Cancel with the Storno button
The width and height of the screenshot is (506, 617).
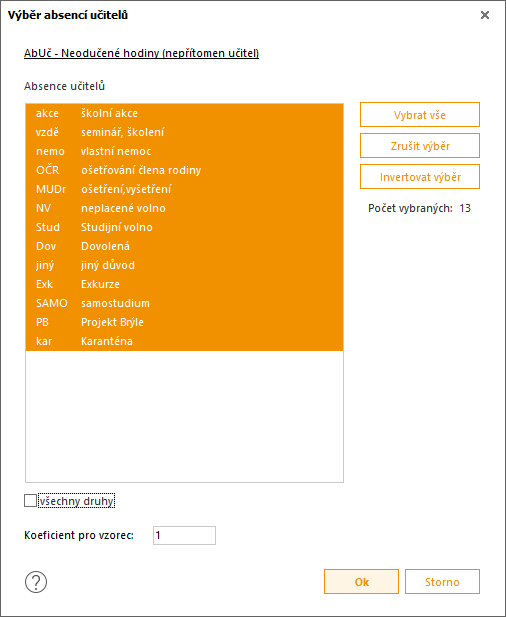pyautogui.click(x=442, y=582)
